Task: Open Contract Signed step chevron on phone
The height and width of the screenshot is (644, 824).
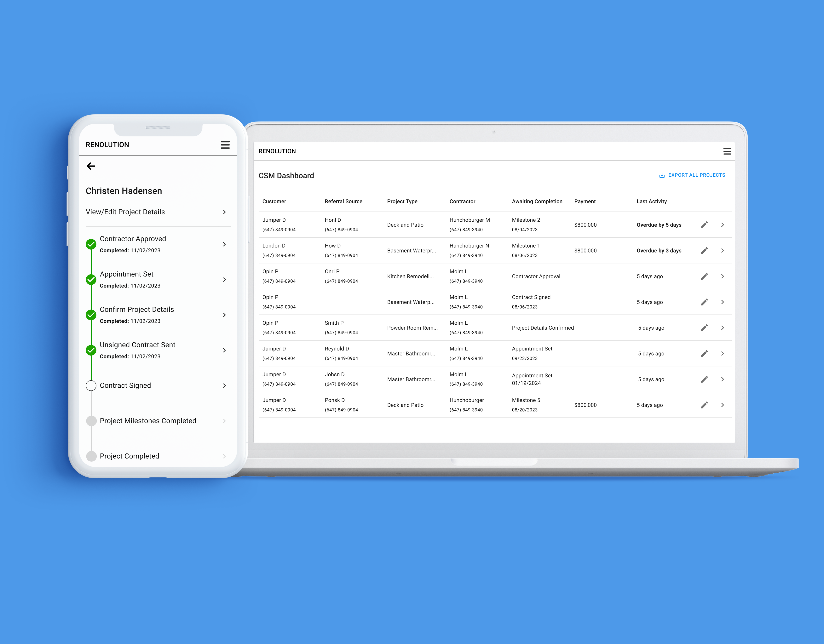Action: tap(224, 385)
